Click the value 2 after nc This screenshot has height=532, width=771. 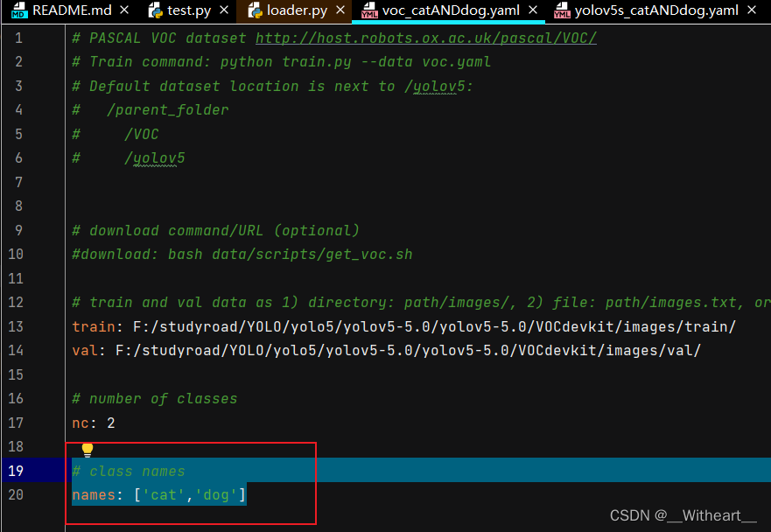coord(111,423)
